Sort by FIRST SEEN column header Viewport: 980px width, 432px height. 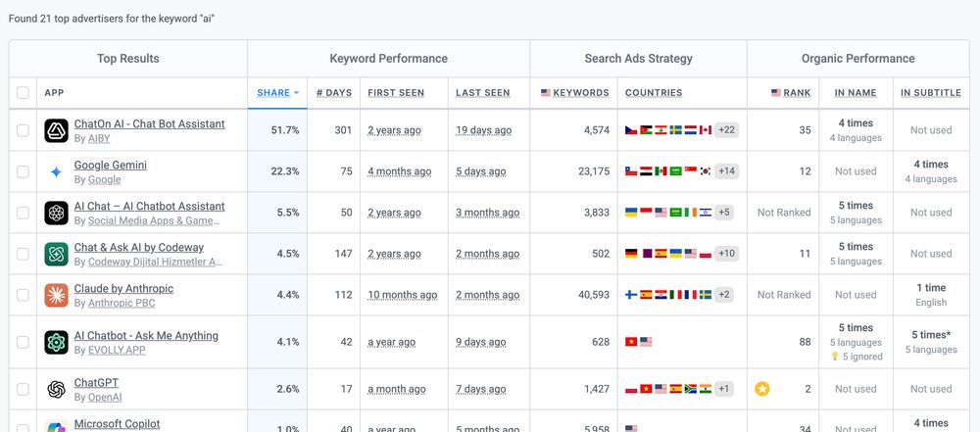coord(396,92)
